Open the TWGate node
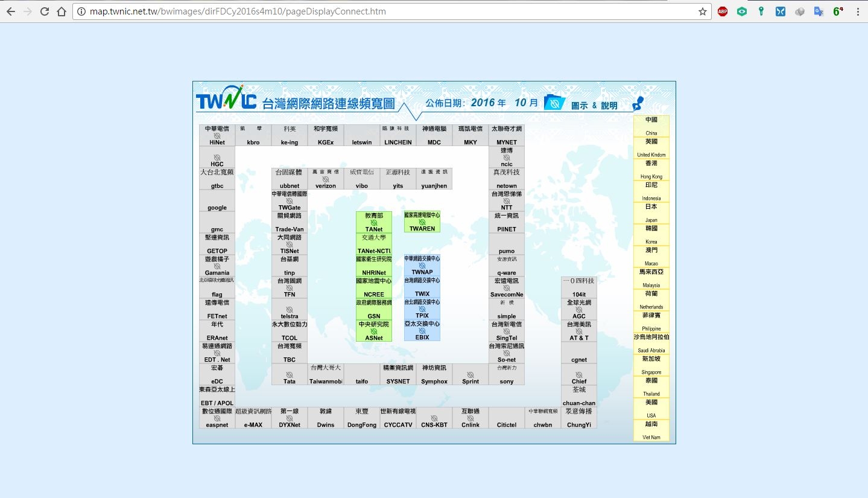 coord(290,200)
